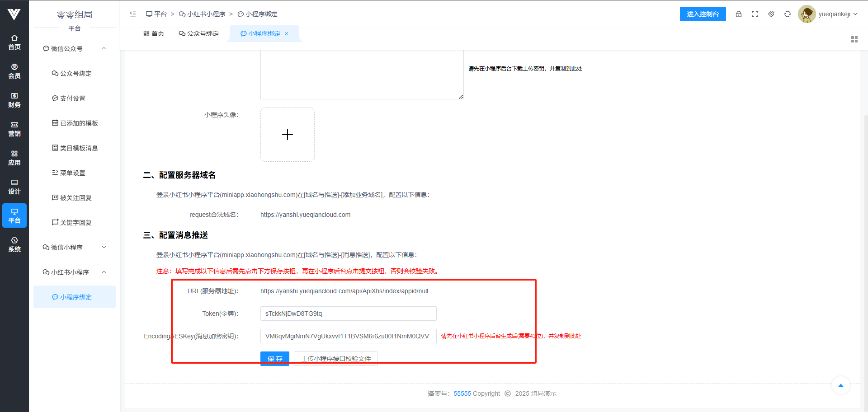Switch to the 公众号绑定 tab
Image resolution: width=868 pixels, height=412 pixels.
[x=198, y=33]
